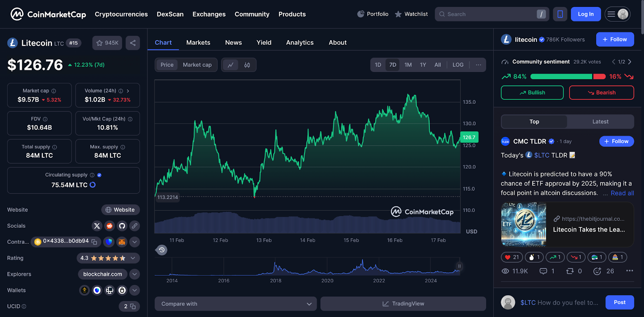Viewport: 644px width, 317px height.
Task: Follow the litecoin community account
Action: (x=615, y=39)
